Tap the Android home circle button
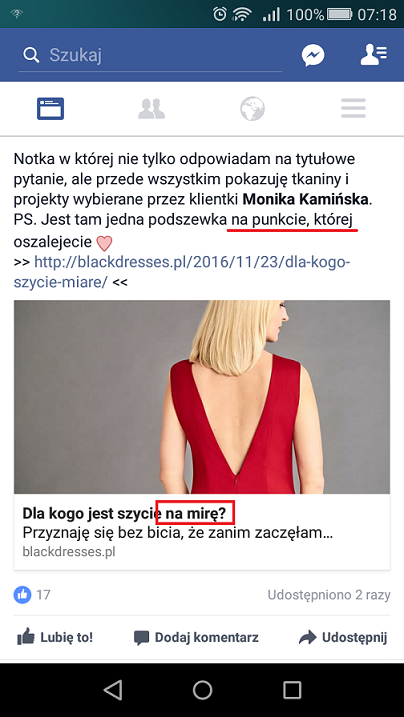This screenshot has width=404, height=717. tap(202, 690)
